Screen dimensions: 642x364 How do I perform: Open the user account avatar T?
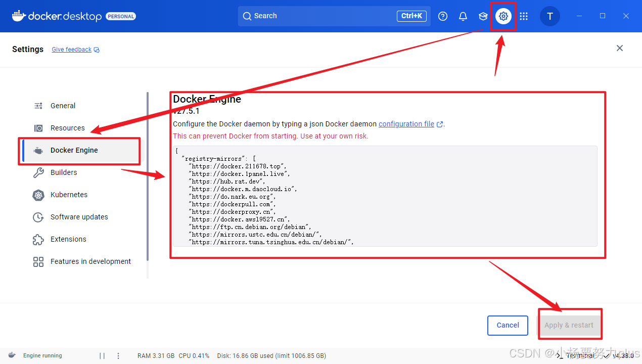(550, 16)
